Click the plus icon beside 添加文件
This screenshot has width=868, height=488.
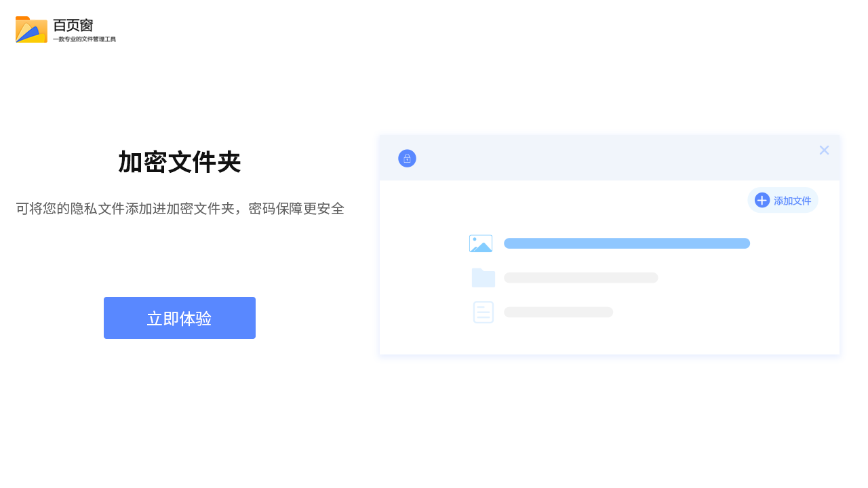tap(762, 200)
